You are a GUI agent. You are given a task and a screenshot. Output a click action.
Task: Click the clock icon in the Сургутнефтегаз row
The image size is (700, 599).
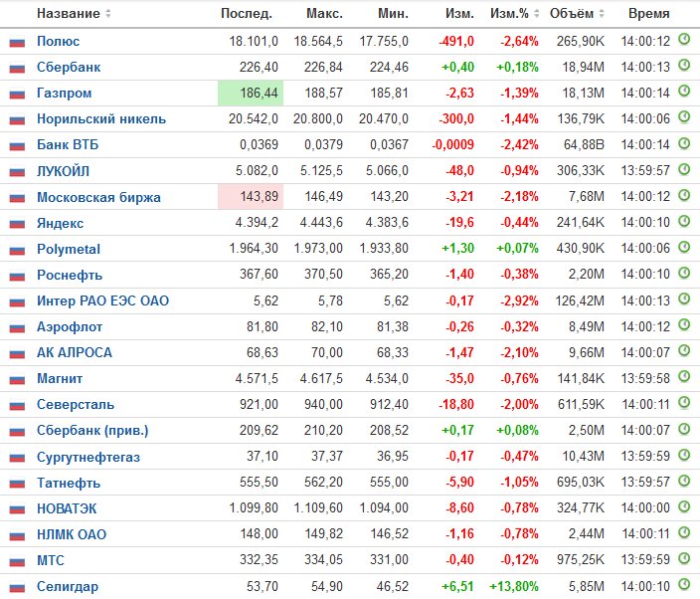[684, 455]
